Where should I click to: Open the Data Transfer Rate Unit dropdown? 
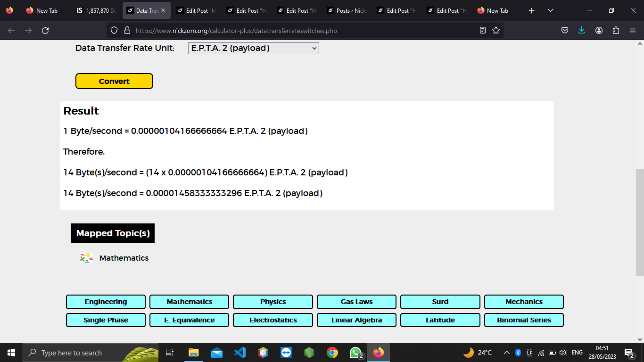[x=254, y=48]
